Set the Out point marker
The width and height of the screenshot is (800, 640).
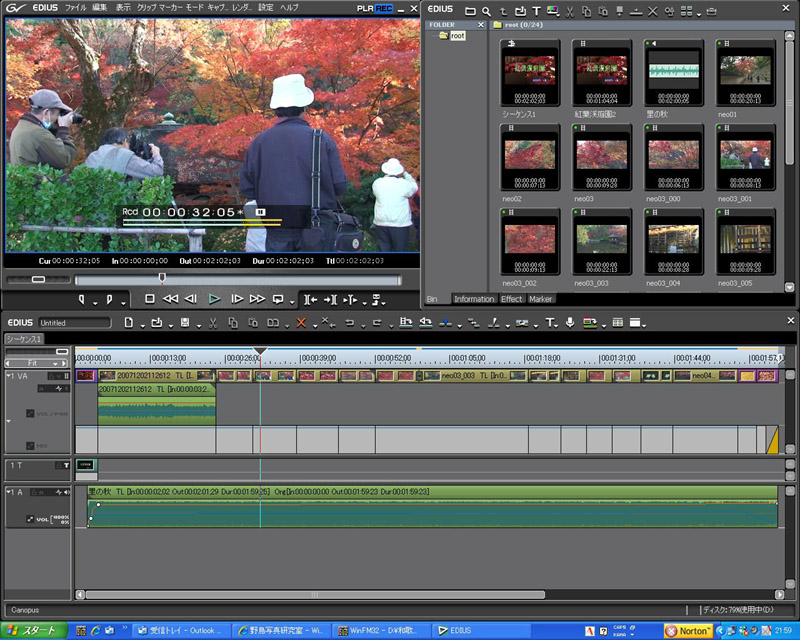[x=109, y=300]
